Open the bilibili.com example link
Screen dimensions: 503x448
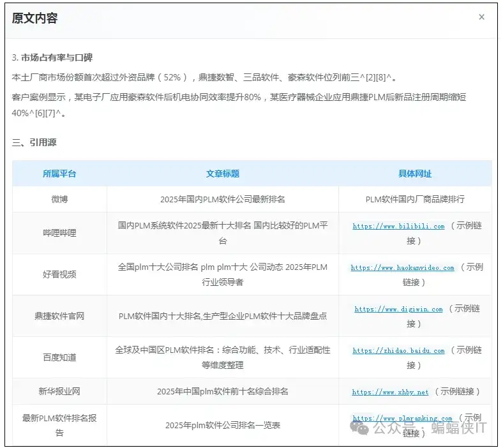[398, 226]
